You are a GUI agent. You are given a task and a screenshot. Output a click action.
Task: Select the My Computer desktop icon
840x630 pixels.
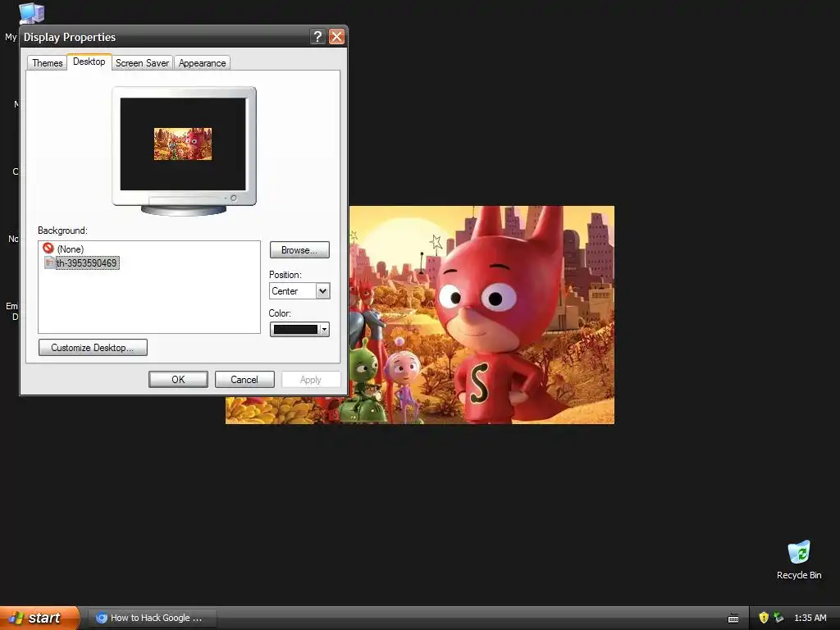click(32, 13)
